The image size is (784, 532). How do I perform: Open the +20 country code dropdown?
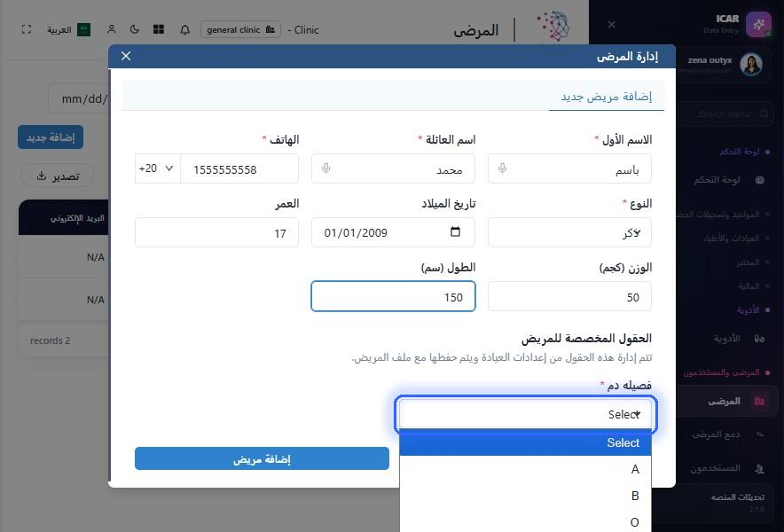pos(158,168)
